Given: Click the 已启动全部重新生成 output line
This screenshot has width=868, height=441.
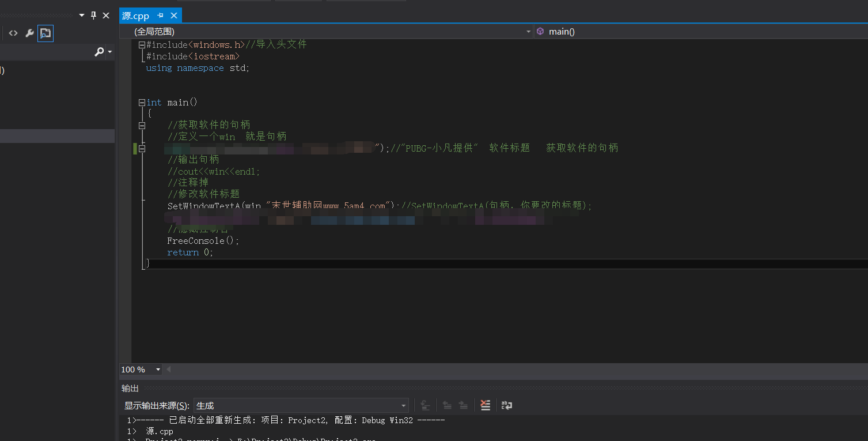Looking at the screenshot, I should click(x=286, y=420).
